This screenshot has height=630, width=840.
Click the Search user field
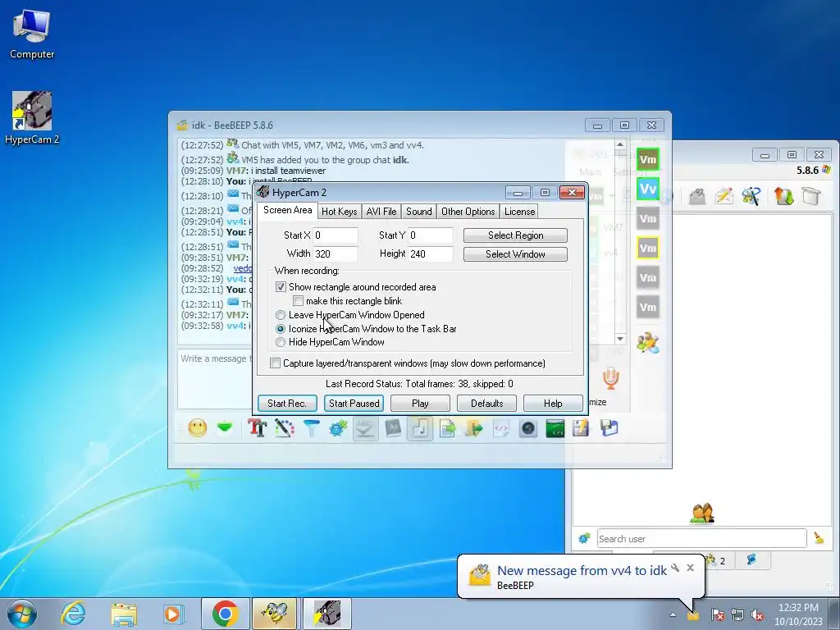(x=701, y=538)
